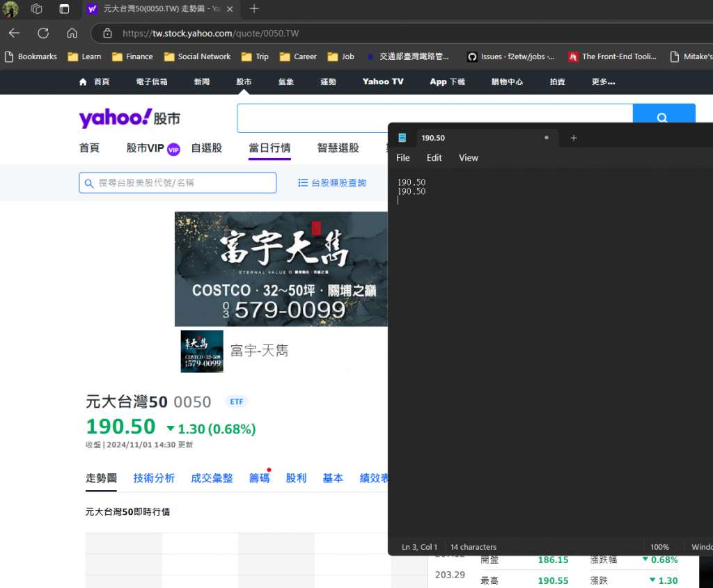Open the 智慧選股 tab
Image resolution: width=713 pixels, height=588 pixels.
pyautogui.click(x=338, y=148)
